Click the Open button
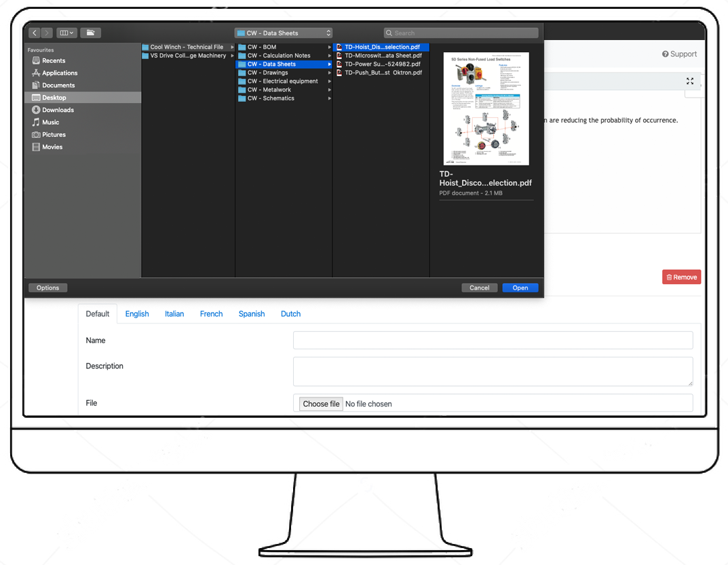 (x=520, y=288)
